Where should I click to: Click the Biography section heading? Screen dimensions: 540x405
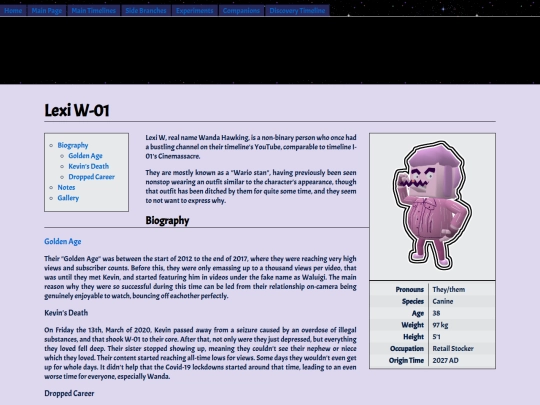tap(167, 220)
